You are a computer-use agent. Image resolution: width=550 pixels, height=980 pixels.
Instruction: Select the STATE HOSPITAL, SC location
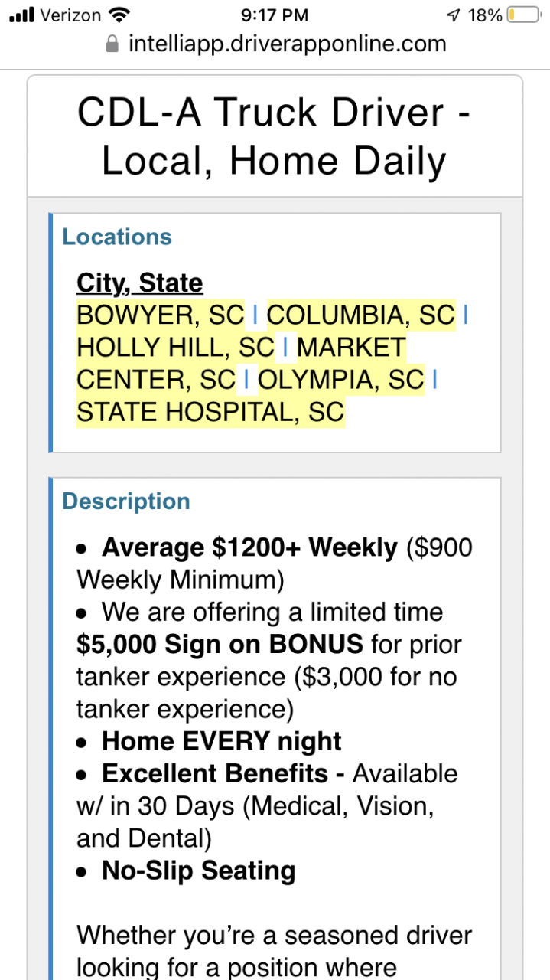[x=210, y=413]
